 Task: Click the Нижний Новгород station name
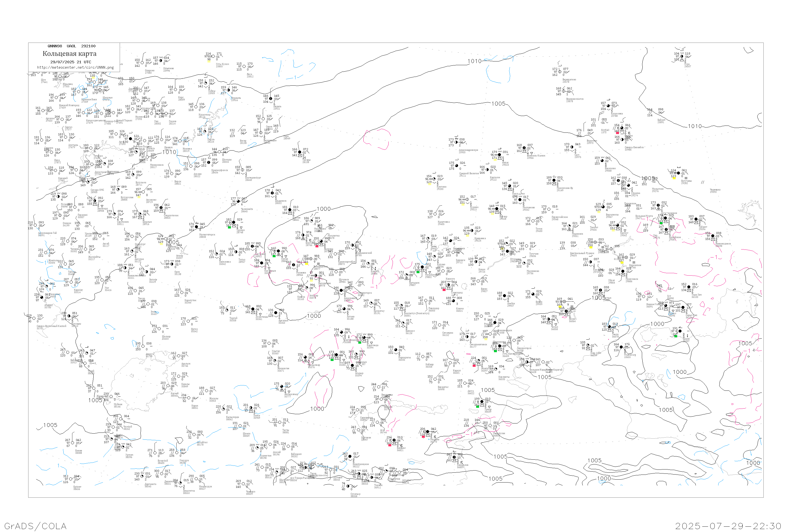click(x=69, y=105)
